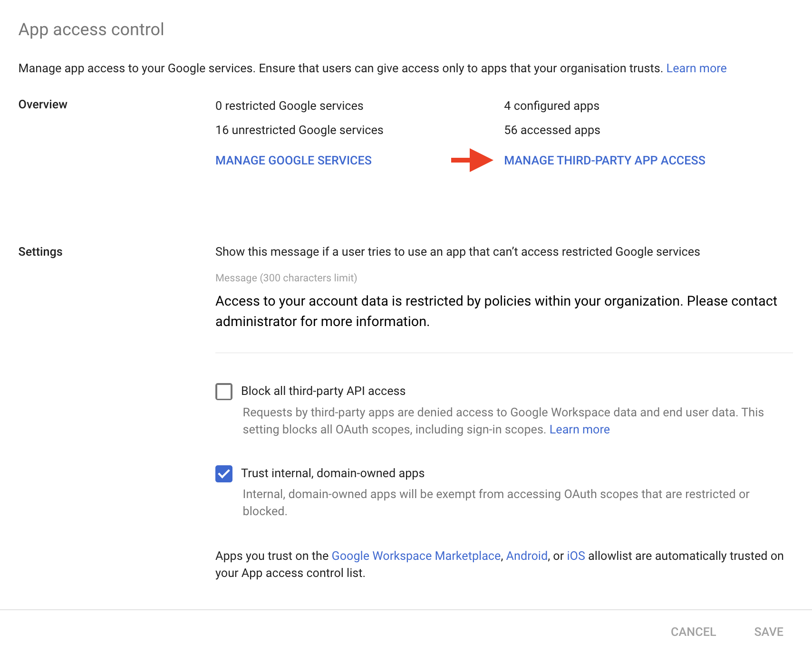The width and height of the screenshot is (812, 653).
Task: Select the '4 configured apps' text
Action: point(551,106)
